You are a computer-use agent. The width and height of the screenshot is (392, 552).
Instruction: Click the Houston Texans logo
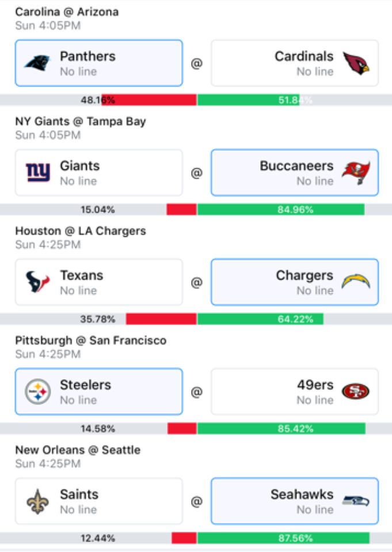(37, 282)
